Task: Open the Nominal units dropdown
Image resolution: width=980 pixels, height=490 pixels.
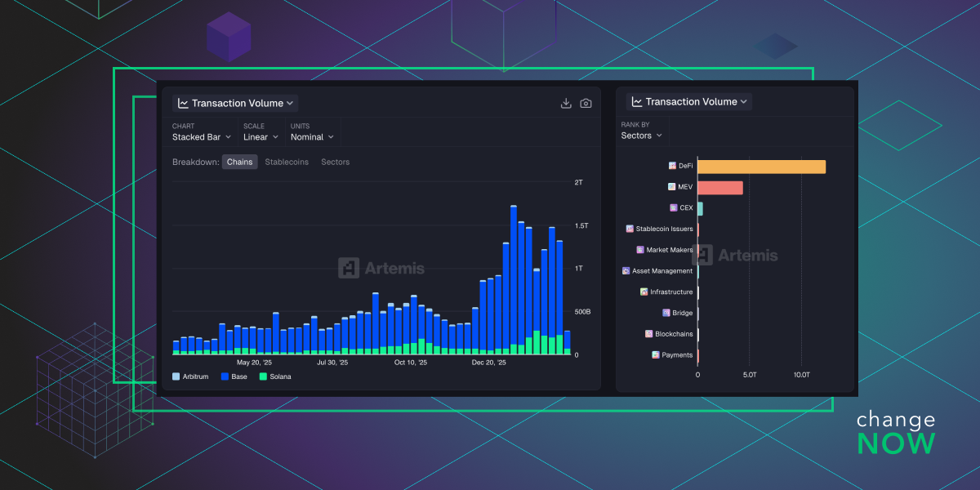Action: coord(312,137)
